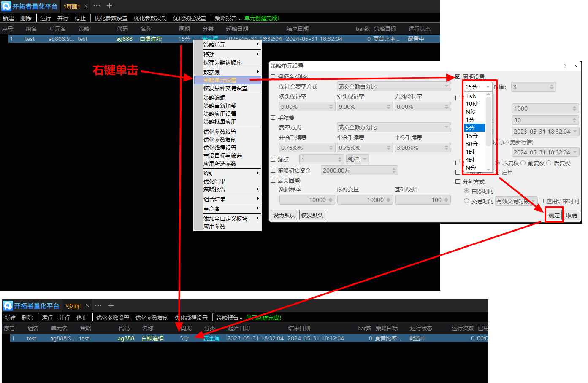
Task: Click the N值 spinner field showing 3
Action: coord(534,87)
